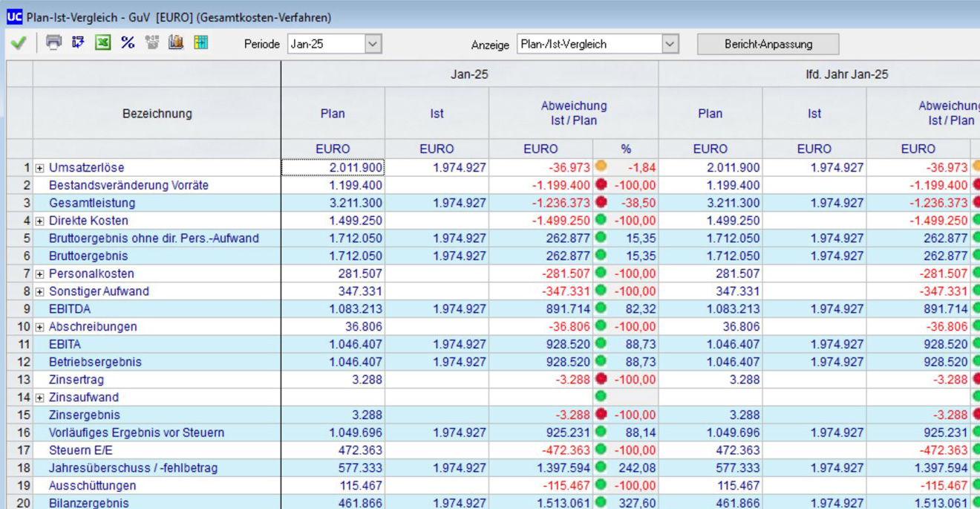Screen dimensions: 980x509
Task: Select the Umsatzerlöse Plan cell 2.011.900
Action: tap(333, 168)
